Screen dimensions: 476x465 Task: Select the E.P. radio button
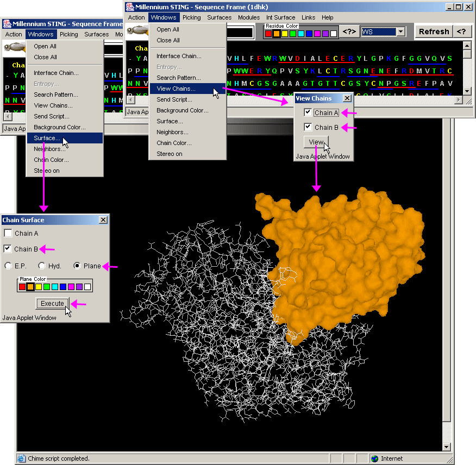point(9,266)
